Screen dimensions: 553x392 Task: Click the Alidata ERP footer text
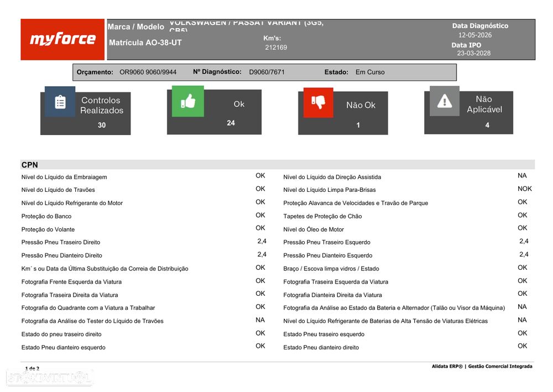482,366
